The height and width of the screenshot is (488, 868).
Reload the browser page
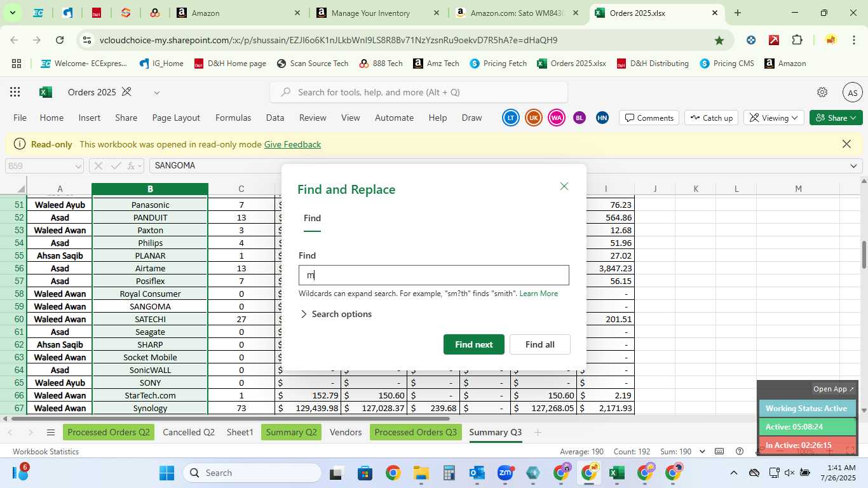click(59, 40)
